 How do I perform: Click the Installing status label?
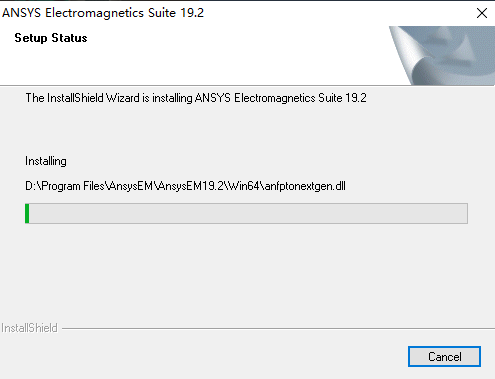[46, 161]
